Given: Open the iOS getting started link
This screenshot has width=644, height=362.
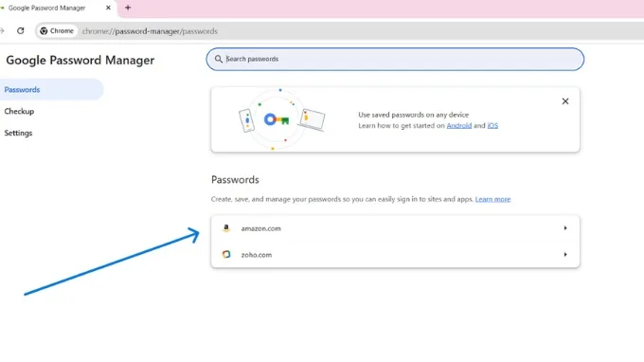Looking at the screenshot, I should tap(492, 126).
